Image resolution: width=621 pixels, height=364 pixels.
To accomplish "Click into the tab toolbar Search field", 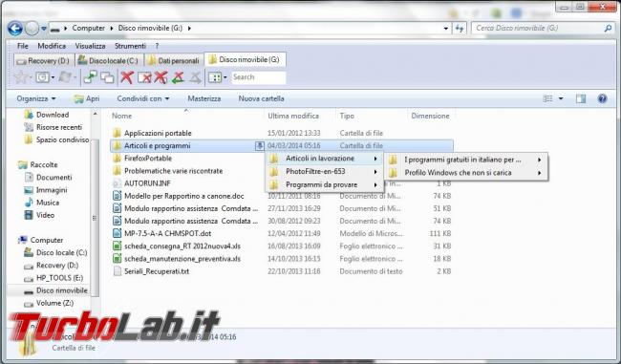I will tap(258, 77).
